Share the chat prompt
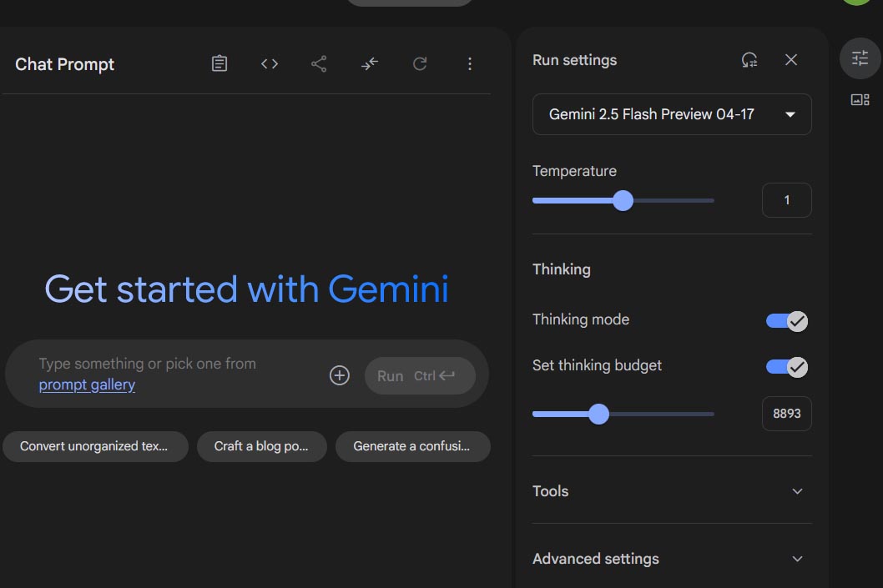This screenshot has height=588, width=883. pos(319,64)
